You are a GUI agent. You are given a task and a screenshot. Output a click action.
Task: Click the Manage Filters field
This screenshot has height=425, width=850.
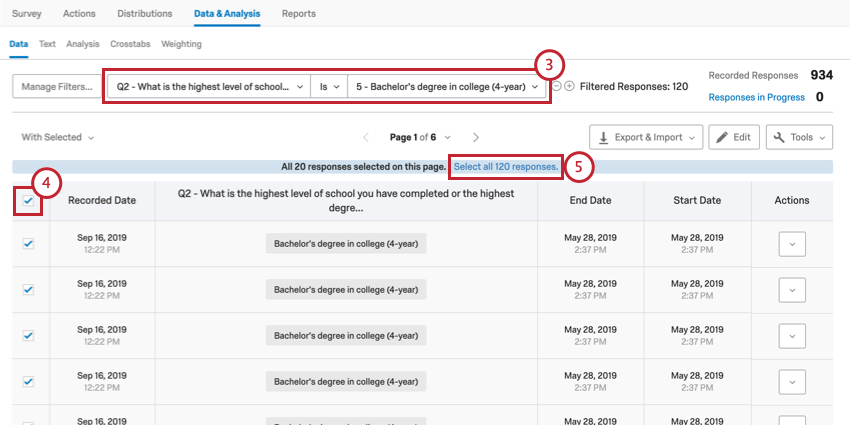coord(55,87)
